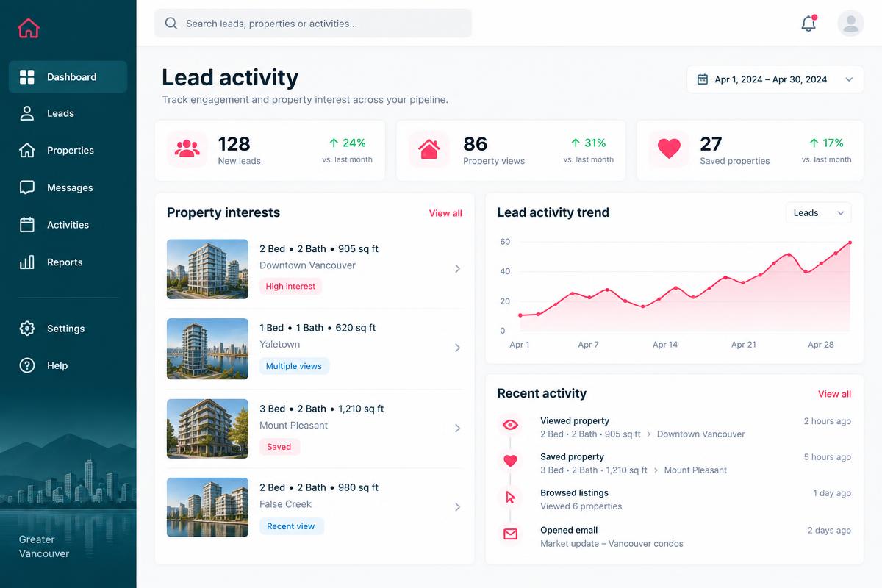Open the date range dropdown chevron

849,79
